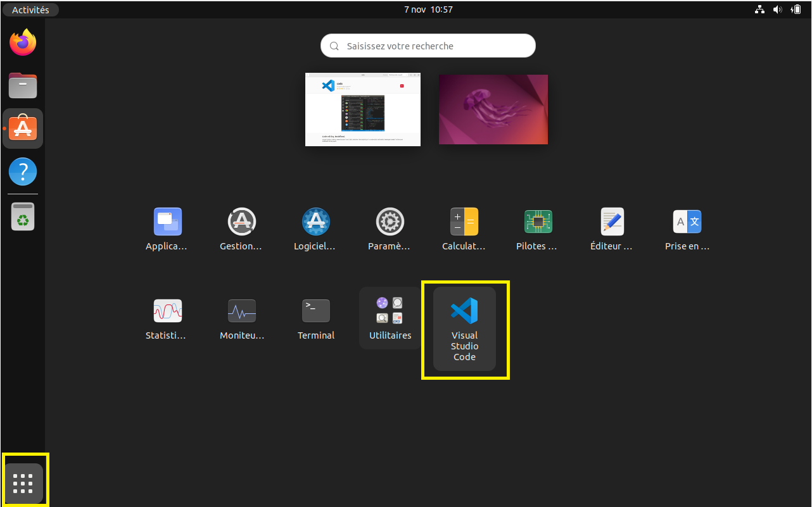Focus the Saisissez votre recherche field
The height and width of the screenshot is (507, 812).
[x=428, y=46]
